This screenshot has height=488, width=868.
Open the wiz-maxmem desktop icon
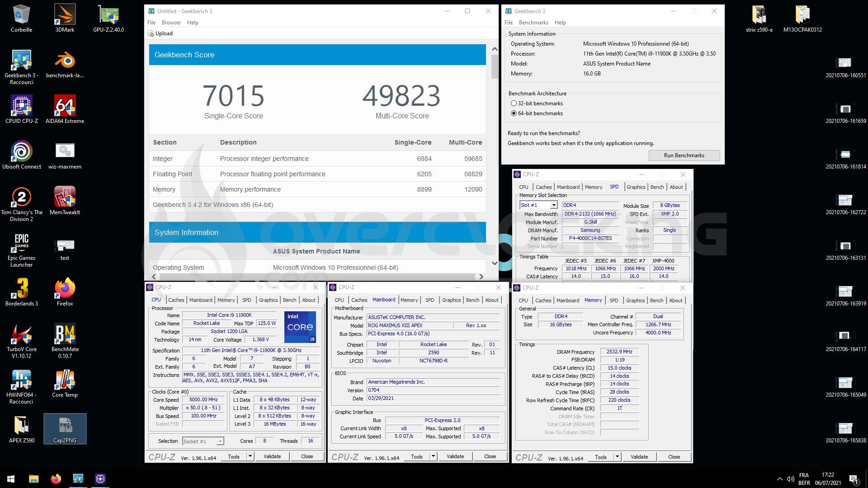coord(65,155)
